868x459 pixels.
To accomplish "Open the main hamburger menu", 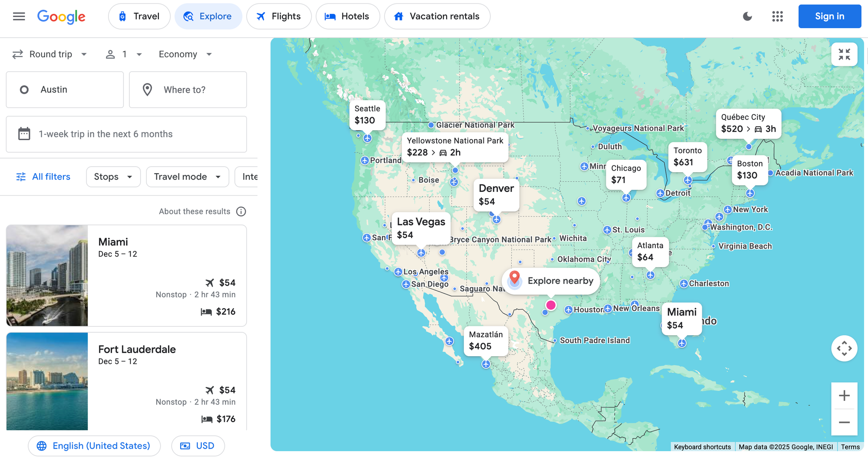I will point(19,16).
